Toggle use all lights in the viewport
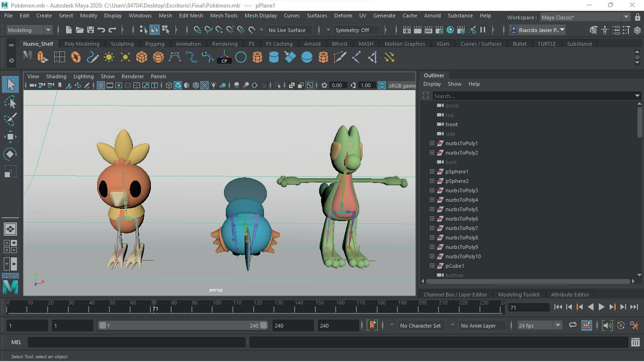644x362 pixels. [214, 85]
